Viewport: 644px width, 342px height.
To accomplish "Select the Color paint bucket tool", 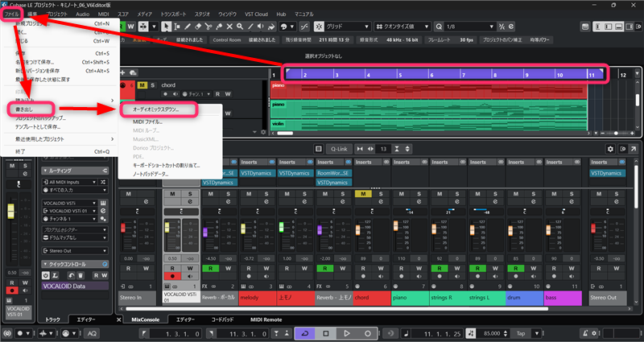I will click(x=271, y=27).
